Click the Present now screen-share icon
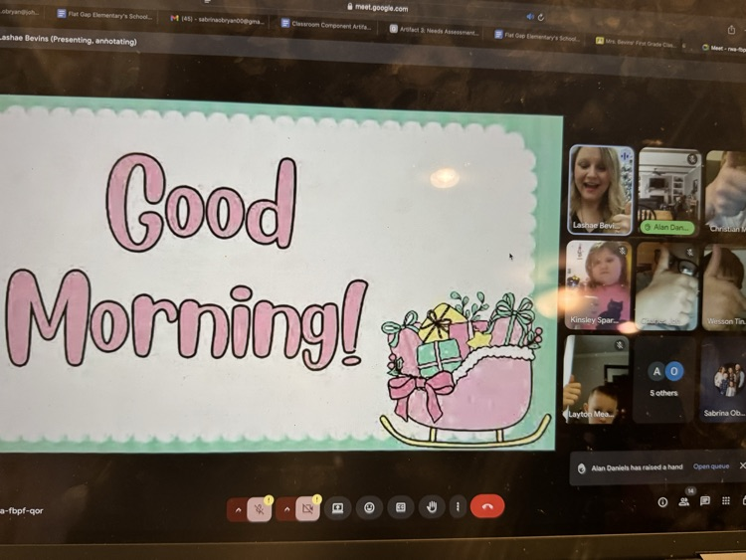746x560 pixels. tap(337, 508)
